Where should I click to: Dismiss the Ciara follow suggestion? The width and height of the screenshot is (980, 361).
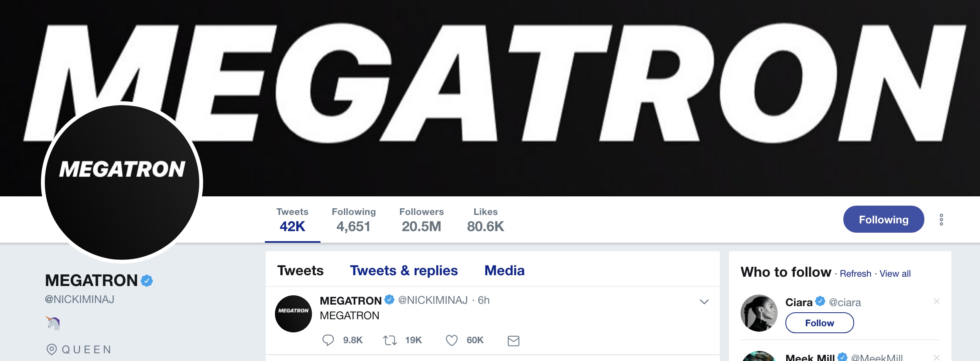pos(936,301)
